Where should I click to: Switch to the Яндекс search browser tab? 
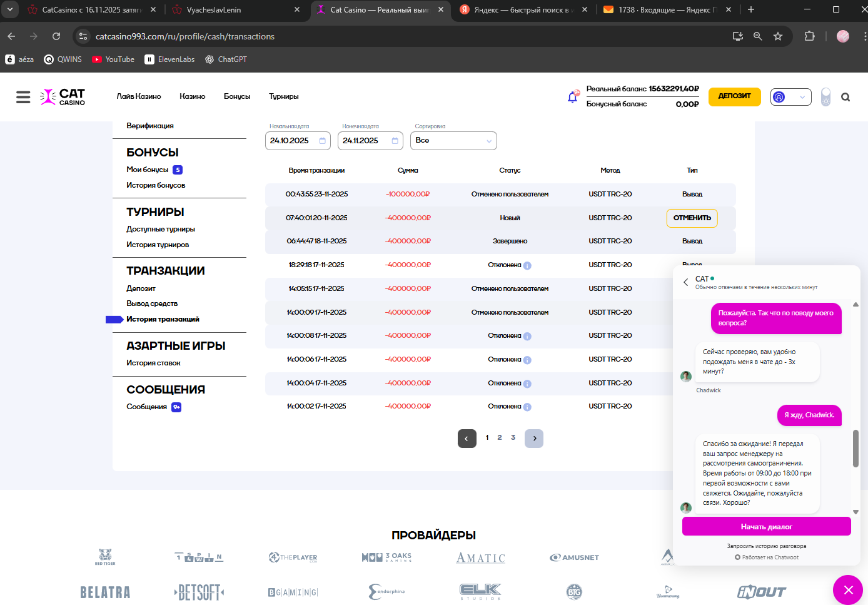pos(522,9)
